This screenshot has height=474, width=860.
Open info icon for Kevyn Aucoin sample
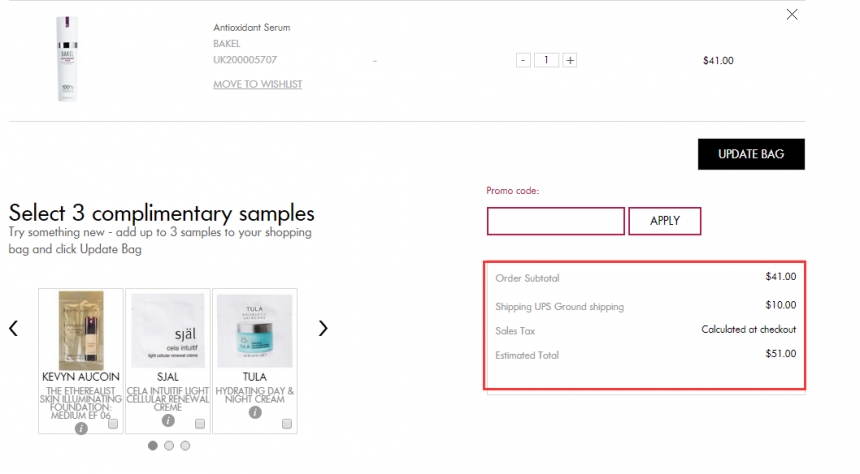81,428
